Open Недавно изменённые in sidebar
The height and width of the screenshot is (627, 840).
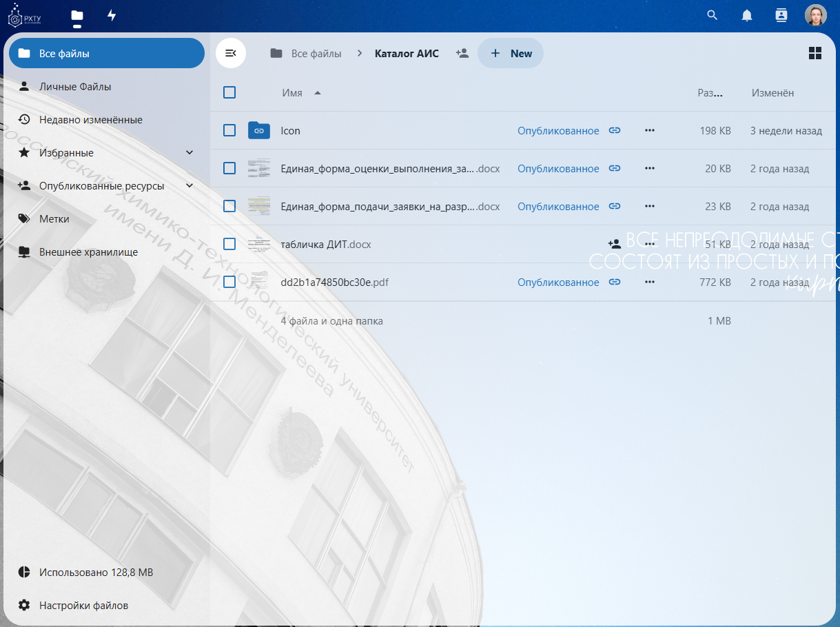90,120
